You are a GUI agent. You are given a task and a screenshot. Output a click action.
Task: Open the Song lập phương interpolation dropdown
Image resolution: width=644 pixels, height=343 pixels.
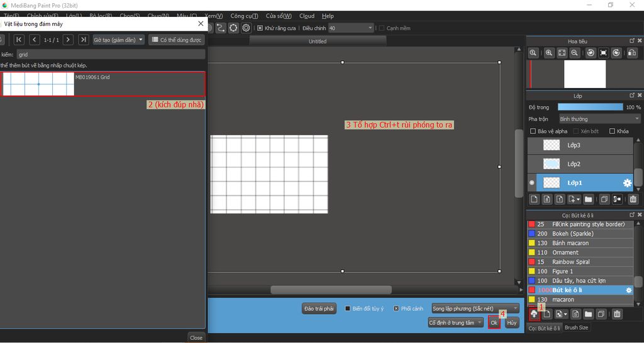click(x=475, y=308)
